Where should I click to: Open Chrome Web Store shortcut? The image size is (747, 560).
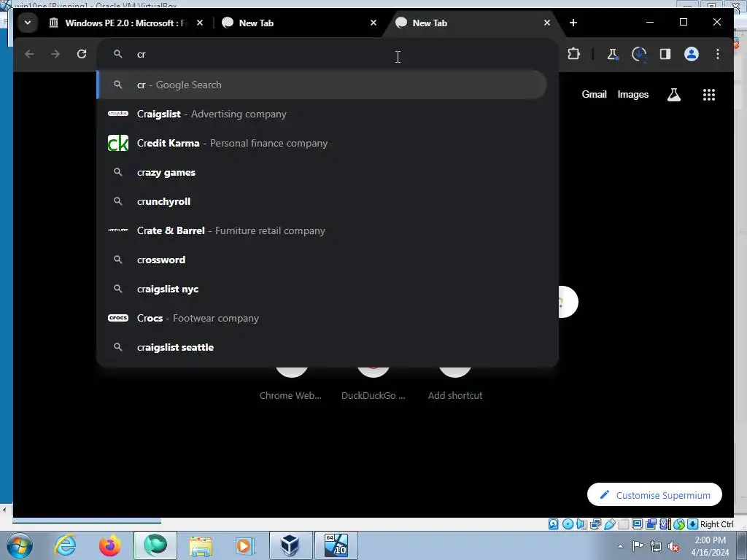pyautogui.click(x=290, y=384)
